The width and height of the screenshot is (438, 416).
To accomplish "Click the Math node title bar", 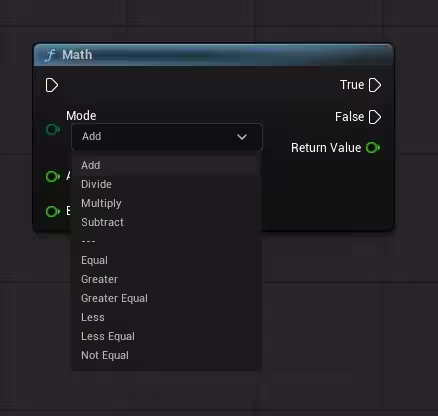I will tap(213, 55).
